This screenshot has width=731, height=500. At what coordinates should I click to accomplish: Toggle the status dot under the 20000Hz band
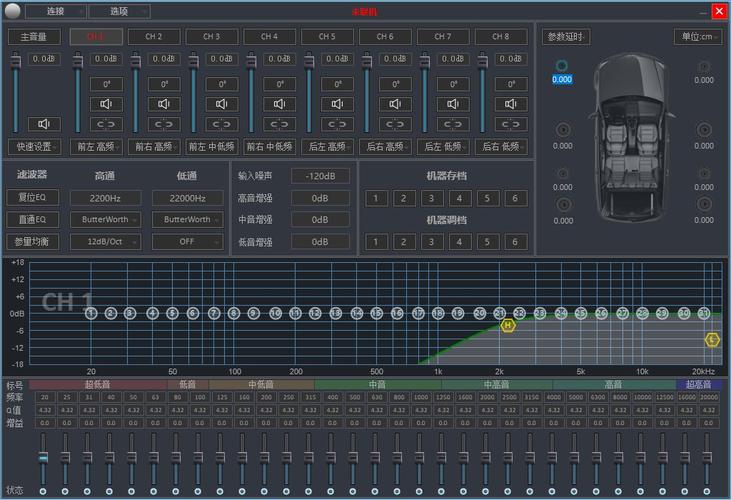pyautogui.click(x=707, y=491)
